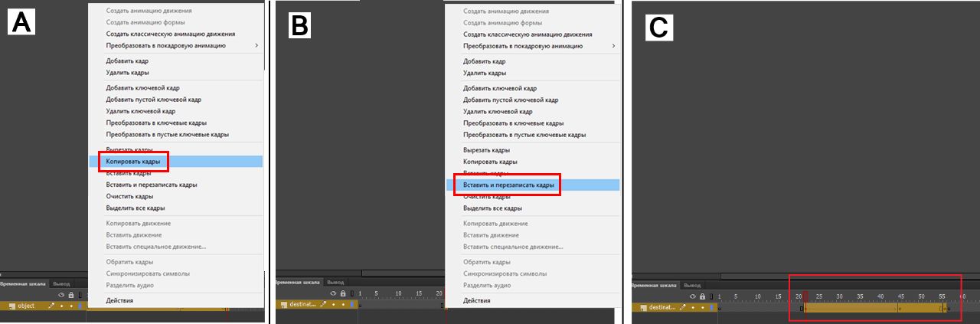Switch to 'Вывод' tab in panel C

pyautogui.click(x=691, y=285)
